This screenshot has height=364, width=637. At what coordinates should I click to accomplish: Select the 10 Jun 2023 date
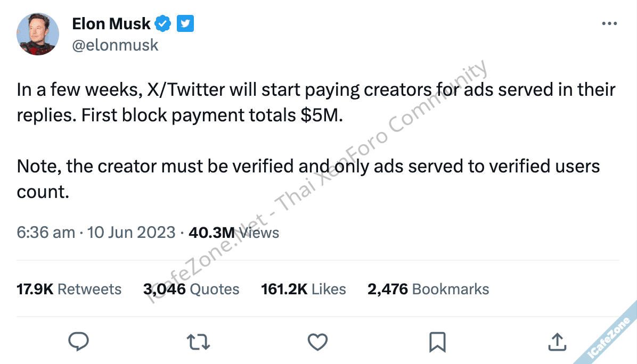coord(130,233)
